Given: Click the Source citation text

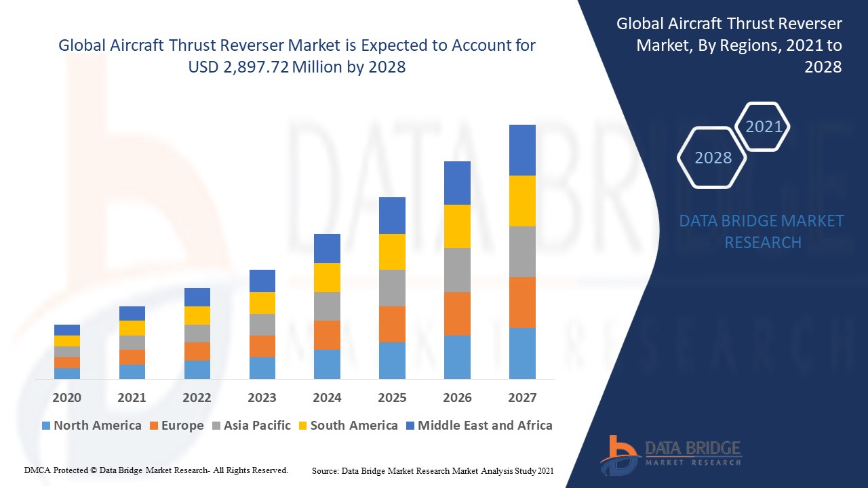Looking at the screenshot, I should click(x=432, y=470).
